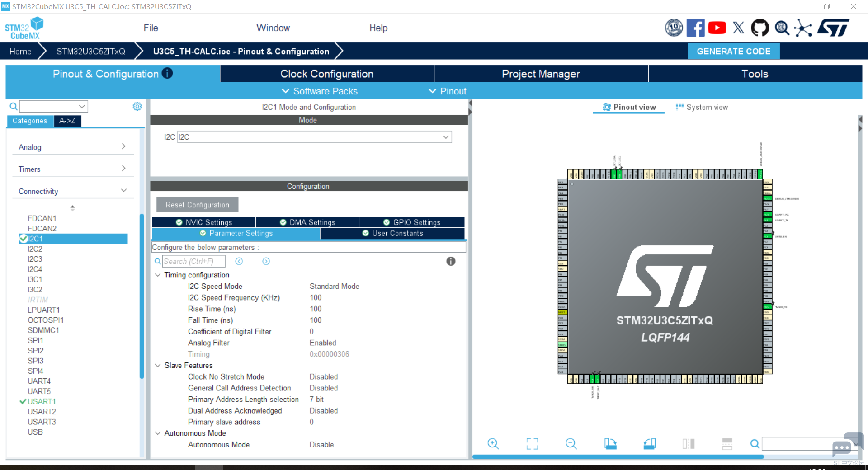Click the ST company logo in header
Viewport: 868px width, 470px height.
833,28
